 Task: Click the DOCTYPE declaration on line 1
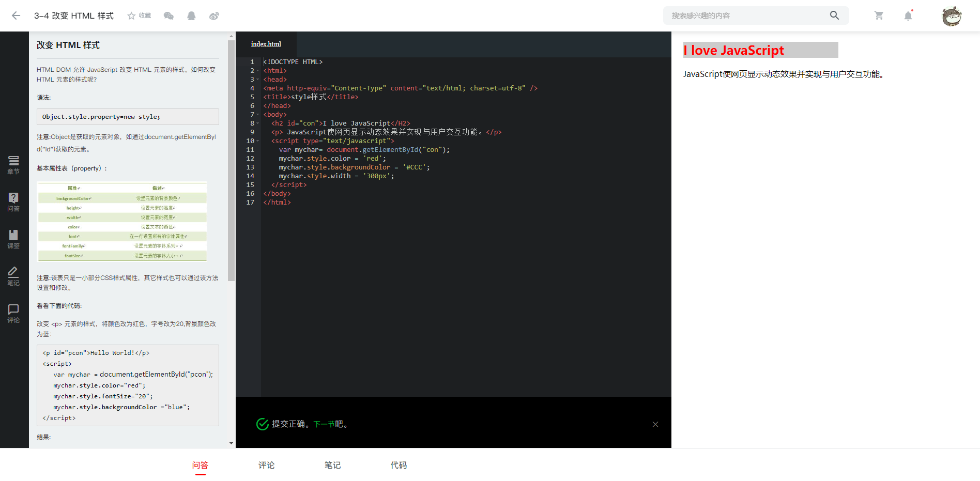293,62
